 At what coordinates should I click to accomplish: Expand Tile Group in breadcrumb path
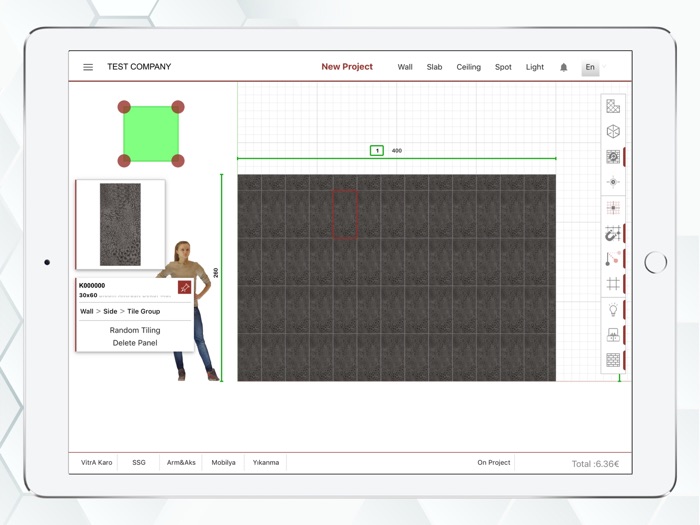(143, 311)
